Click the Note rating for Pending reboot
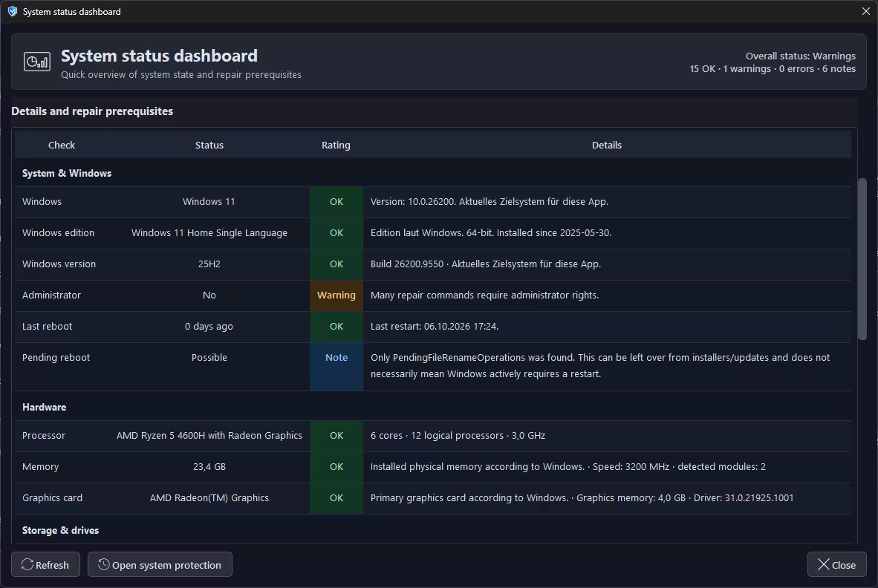The height and width of the screenshot is (588, 878). [336, 367]
